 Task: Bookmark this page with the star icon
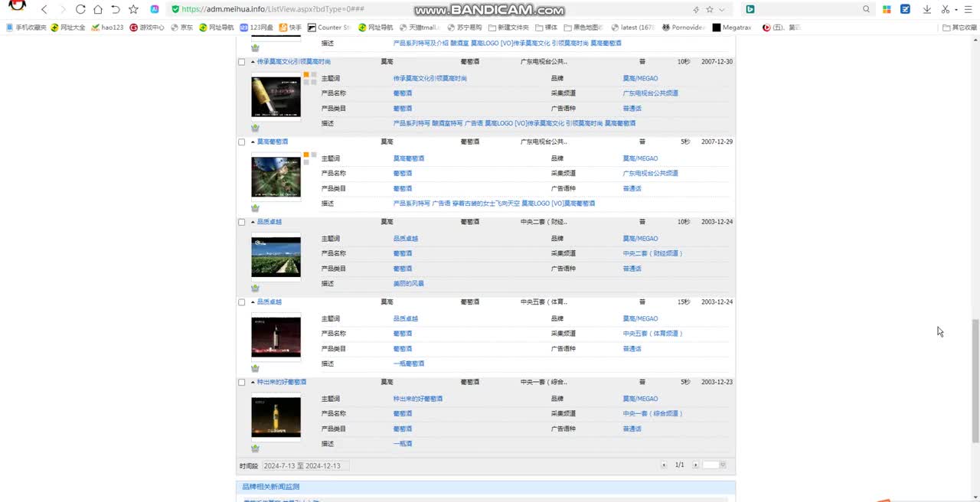(x=134, y=9)
